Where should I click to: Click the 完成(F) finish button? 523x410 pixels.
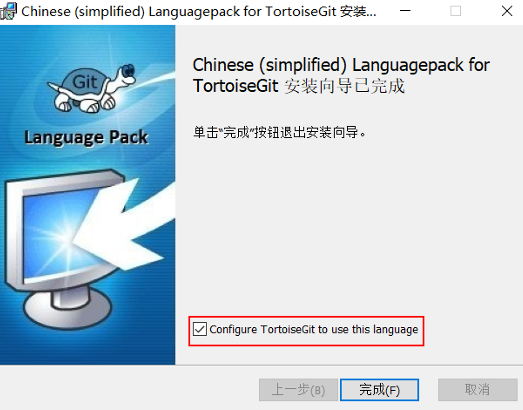(379, 390)
